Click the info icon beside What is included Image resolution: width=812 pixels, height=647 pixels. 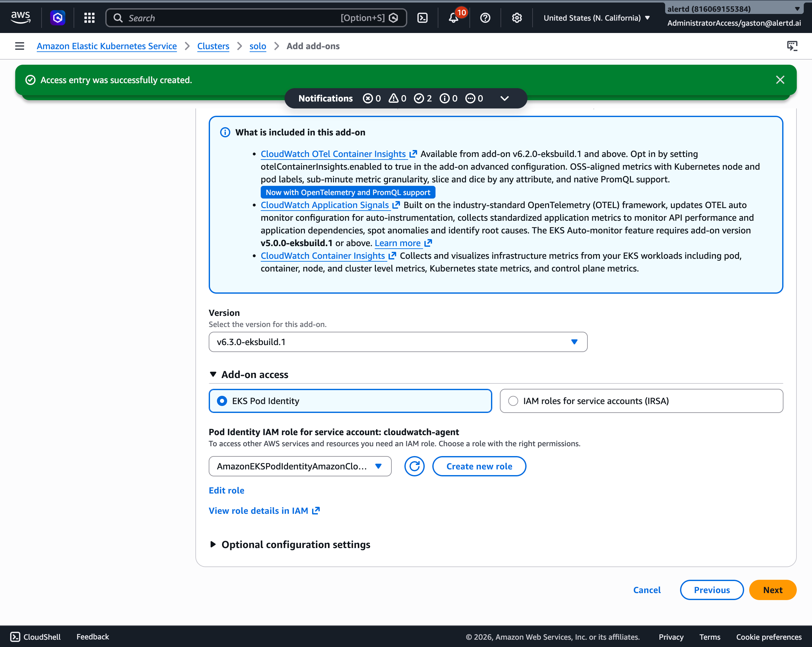coord(225,132)
